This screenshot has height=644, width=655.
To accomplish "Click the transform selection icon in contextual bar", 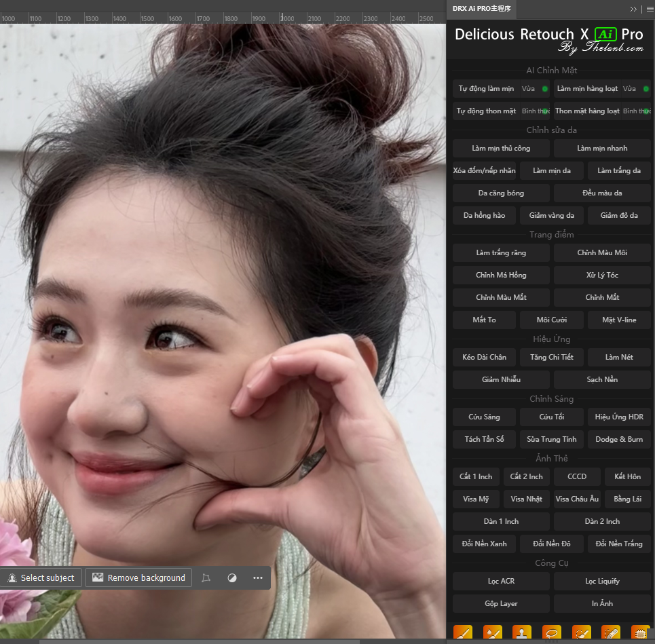I will pos(206,578).
